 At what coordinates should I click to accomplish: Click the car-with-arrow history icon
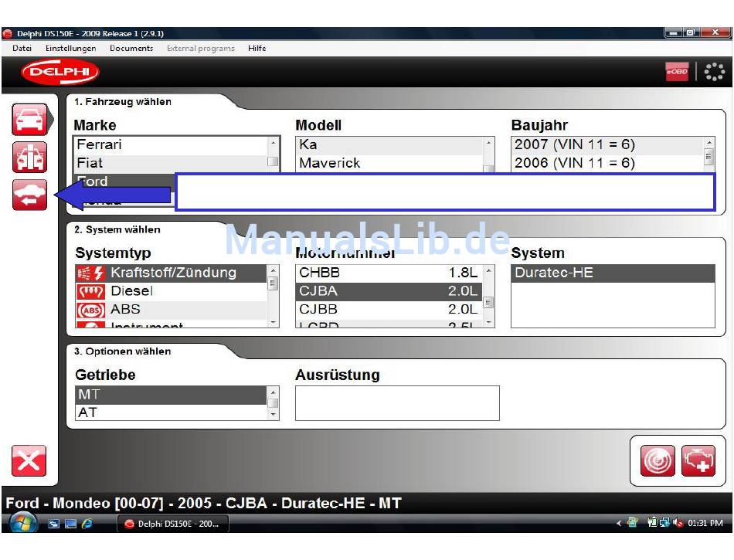(29, 195)
